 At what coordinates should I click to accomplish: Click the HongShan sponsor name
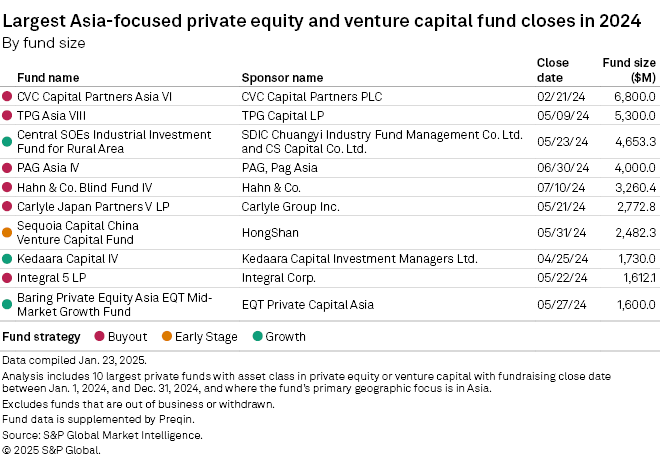[270, 232]
